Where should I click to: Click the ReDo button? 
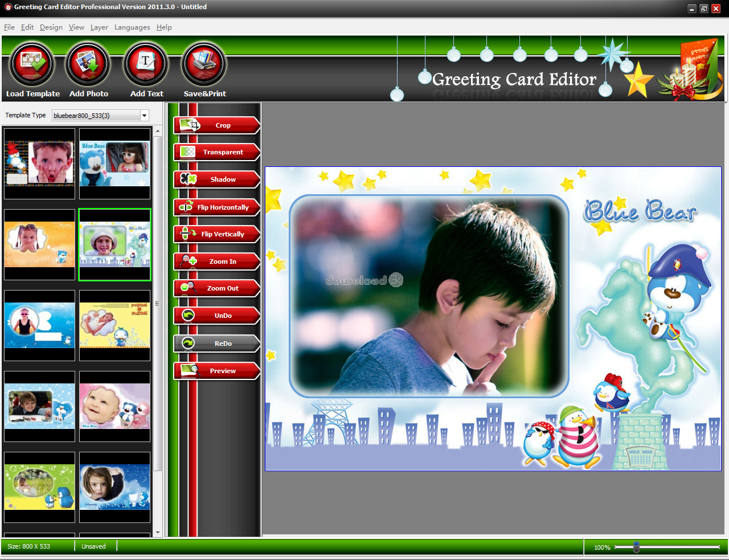pos(216,344)
